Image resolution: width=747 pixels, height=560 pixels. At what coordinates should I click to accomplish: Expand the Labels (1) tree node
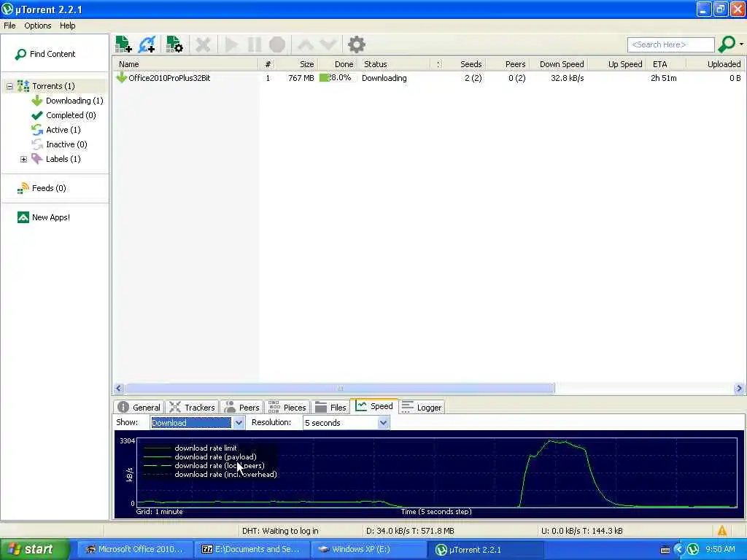pyautogui.click(x=23, y=159)
